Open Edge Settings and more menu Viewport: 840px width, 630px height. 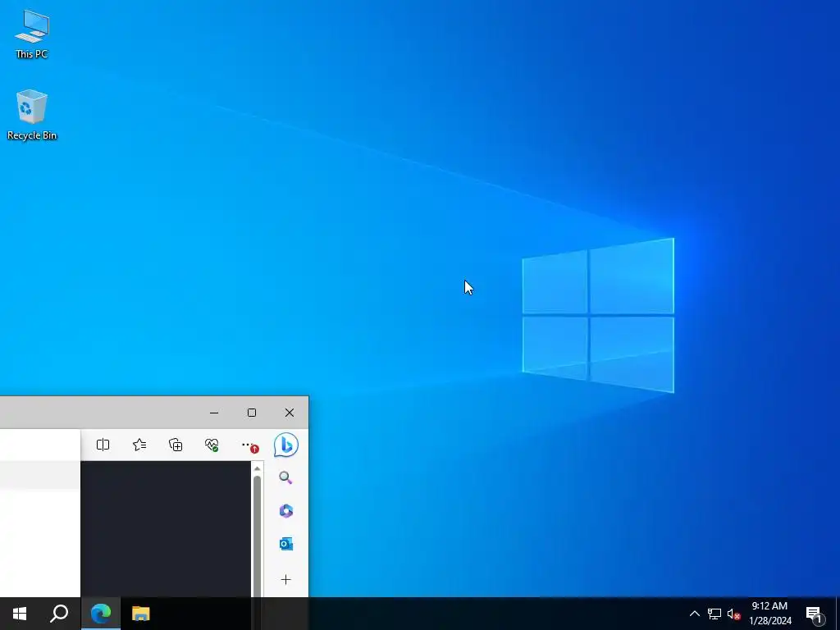click(x=249, y=445)
